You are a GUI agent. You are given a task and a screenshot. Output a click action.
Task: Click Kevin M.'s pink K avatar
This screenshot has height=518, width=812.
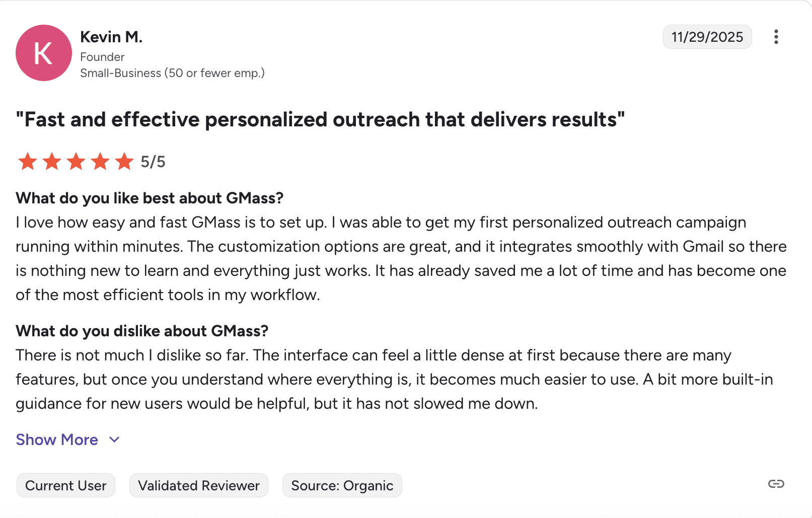pyautogui.click(x=44, y=53)
